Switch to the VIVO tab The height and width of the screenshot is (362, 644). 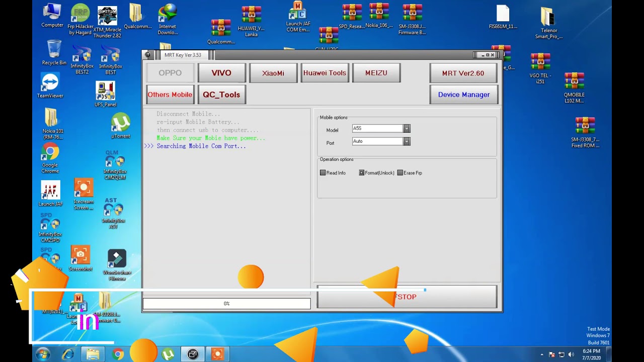click(x=221, y=73)
